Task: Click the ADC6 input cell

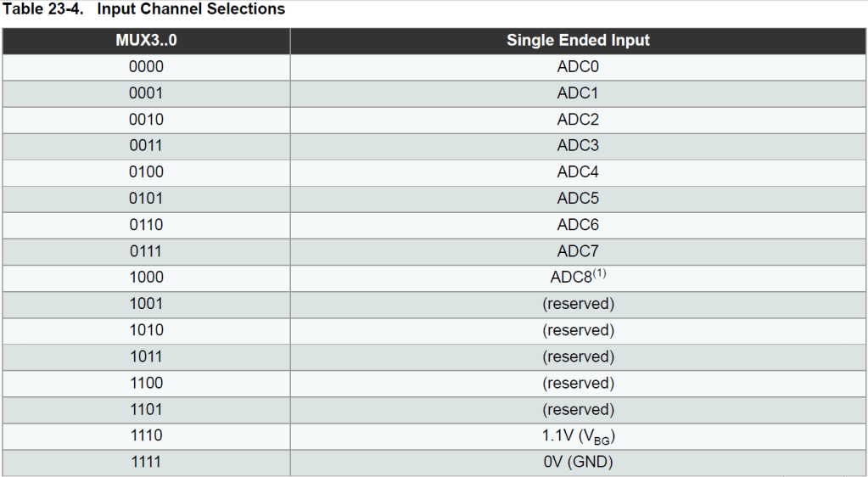Action: (x=578, y=225)
